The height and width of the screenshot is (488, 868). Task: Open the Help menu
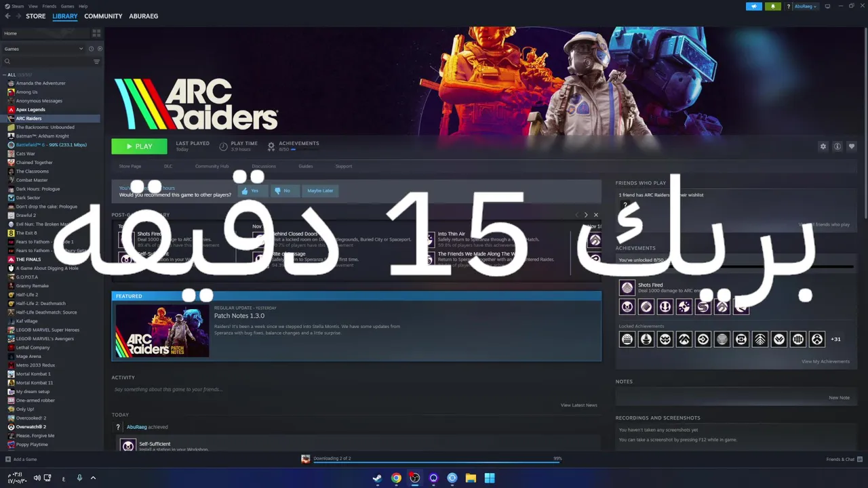(x=83, y=6)
